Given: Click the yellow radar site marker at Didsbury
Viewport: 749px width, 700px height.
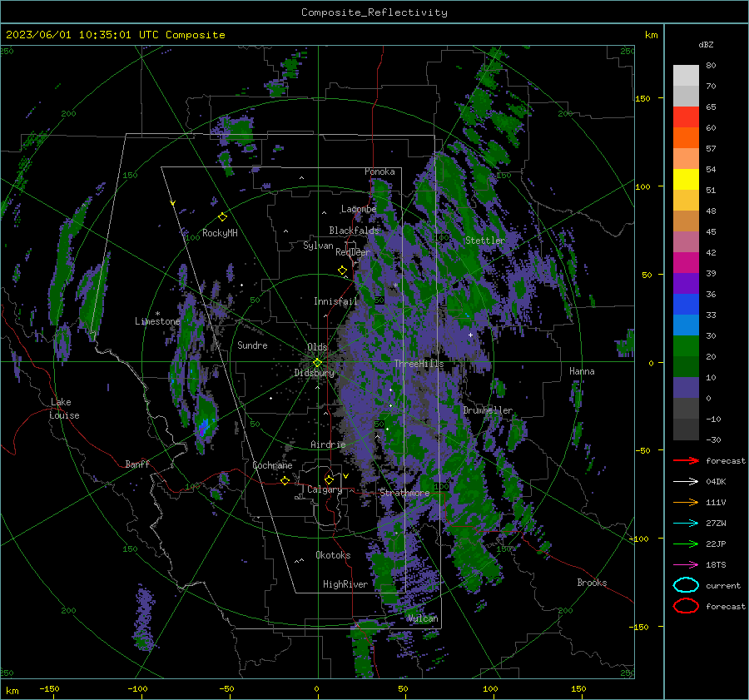Looking at the screenshot, I should pos(317,363).
